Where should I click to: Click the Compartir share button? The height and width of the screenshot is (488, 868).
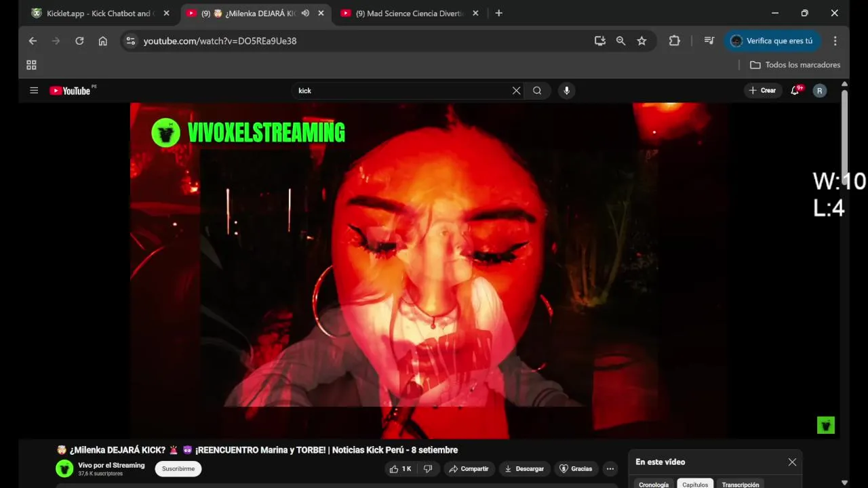pyautogui.click(x=469, y=469)
